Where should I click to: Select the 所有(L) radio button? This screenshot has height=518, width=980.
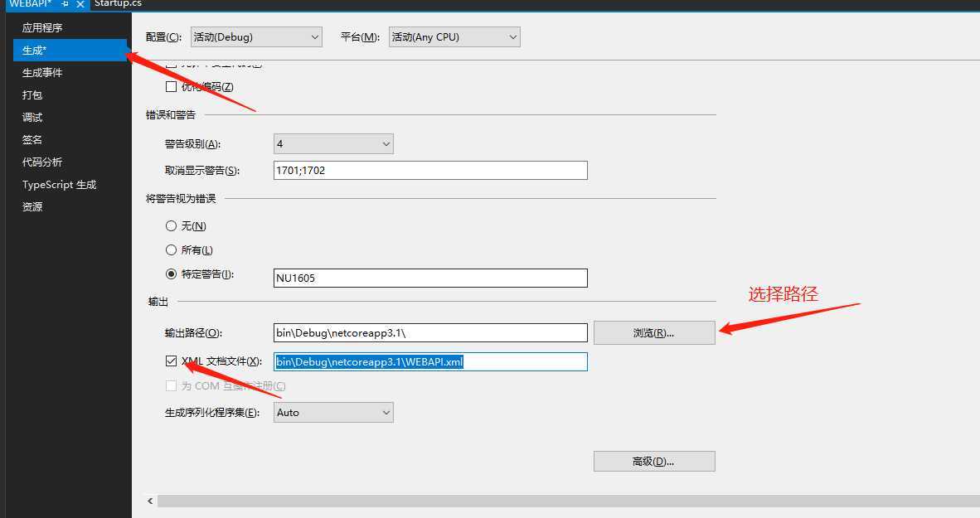click(x=172, y=250)
